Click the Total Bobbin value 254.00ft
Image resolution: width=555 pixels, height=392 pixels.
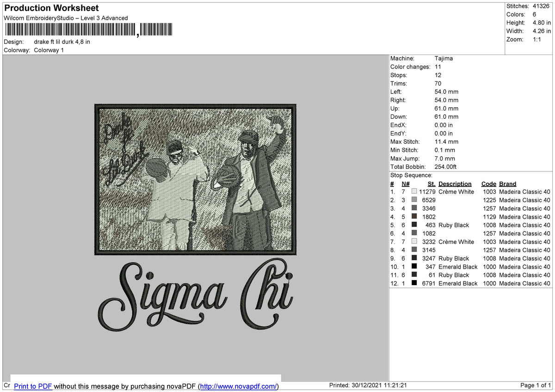click(446, 166)
